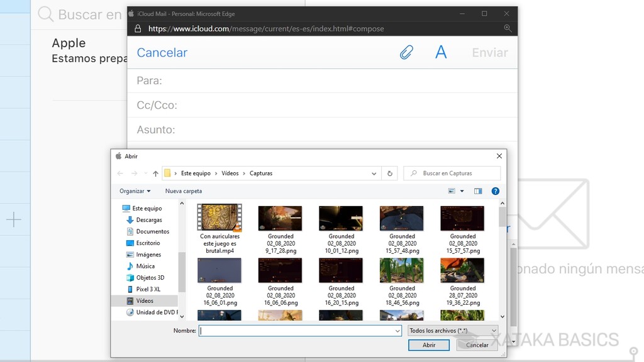The height and width of the screenshot is (362, 644).
Task: Open Pixel 3 XL in the sidebar
Action: tap(148, 289)
